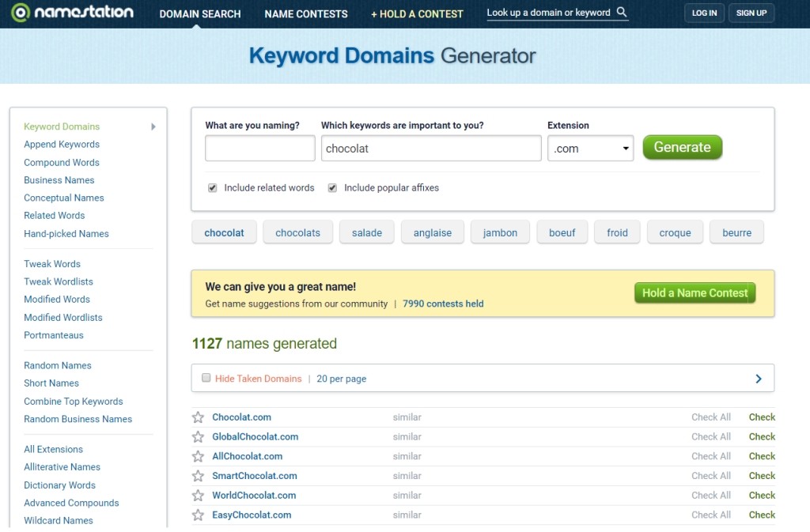
Task: Click the Generate button
Action: 683,147
